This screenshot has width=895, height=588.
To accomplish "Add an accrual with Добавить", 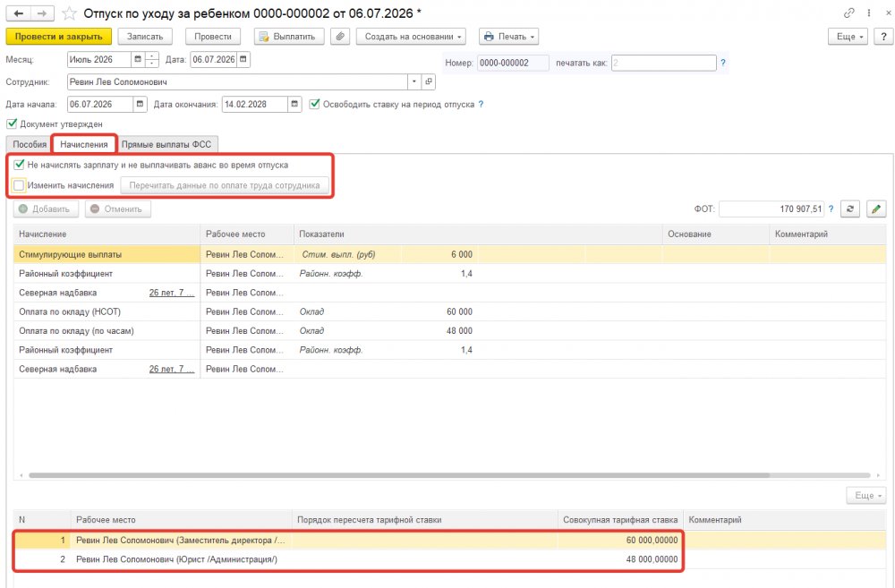I will [x=44, y=209].
